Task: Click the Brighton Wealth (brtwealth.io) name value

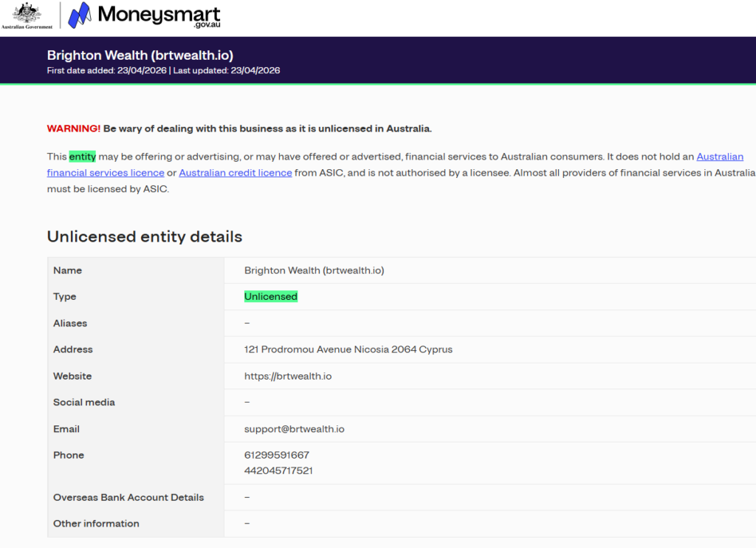Action: (x=314, y=270)
